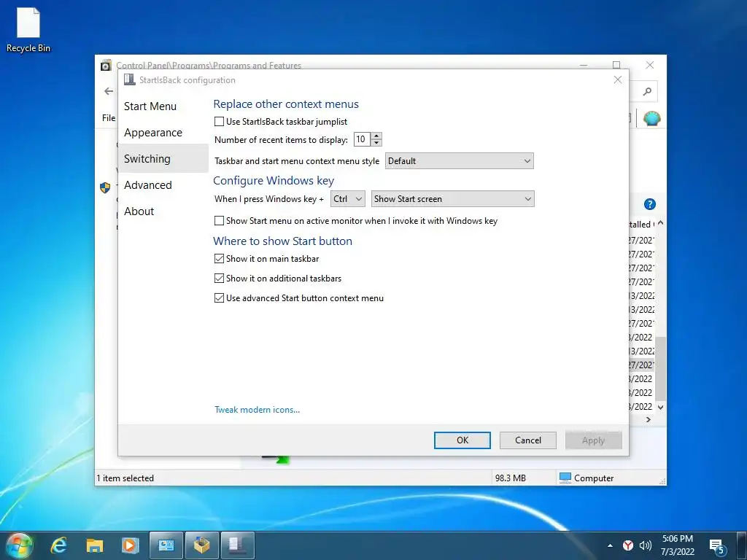Switch to the Appearance section
The image size is (747, 560).
[x=153, y=133]
